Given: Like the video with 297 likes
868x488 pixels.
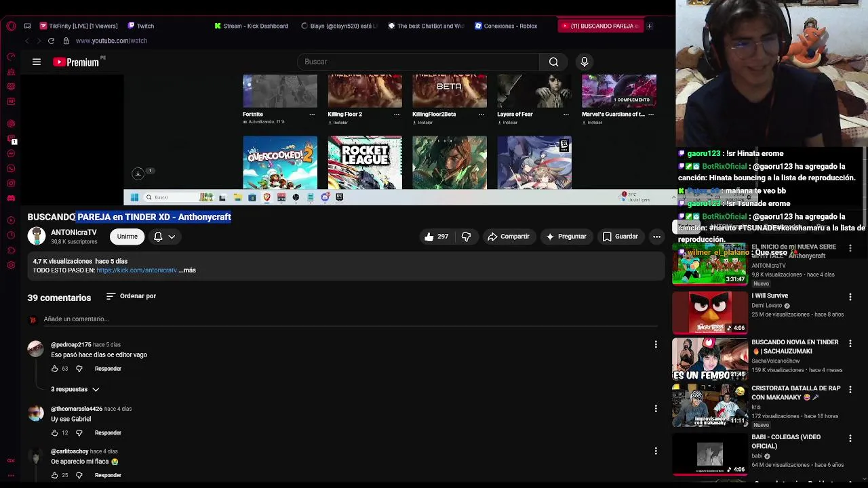Looking at the screenshot, I should point(437,237).
